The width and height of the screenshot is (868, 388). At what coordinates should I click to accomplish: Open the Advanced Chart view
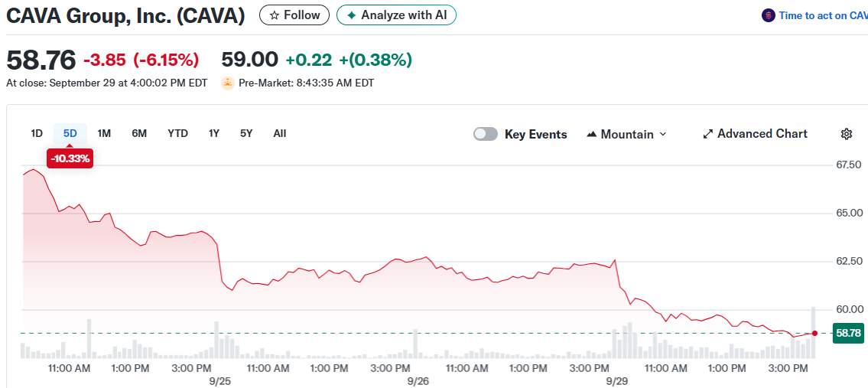point(755,134)
